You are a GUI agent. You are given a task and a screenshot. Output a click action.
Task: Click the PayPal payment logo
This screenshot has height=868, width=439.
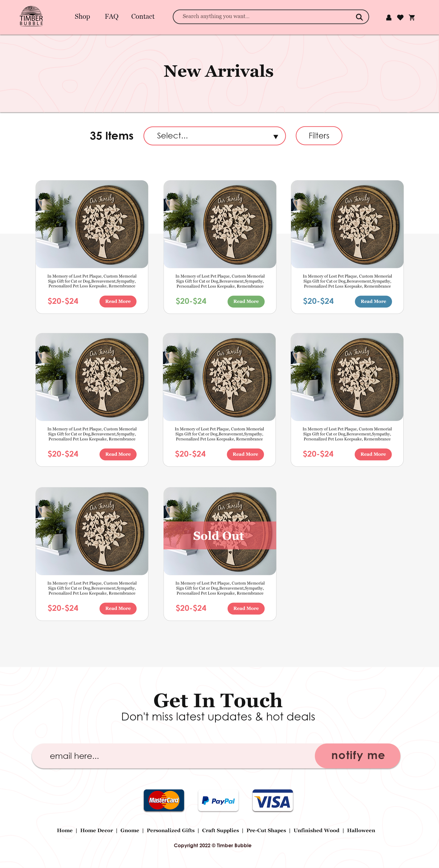point(218,801)
